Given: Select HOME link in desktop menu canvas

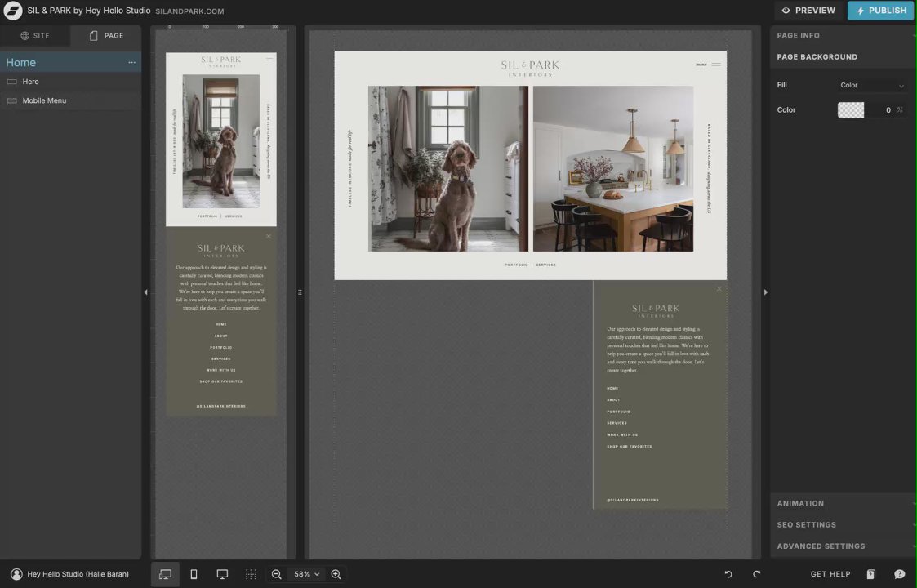Looking at the screenshot, I should [x=612, y=389].
